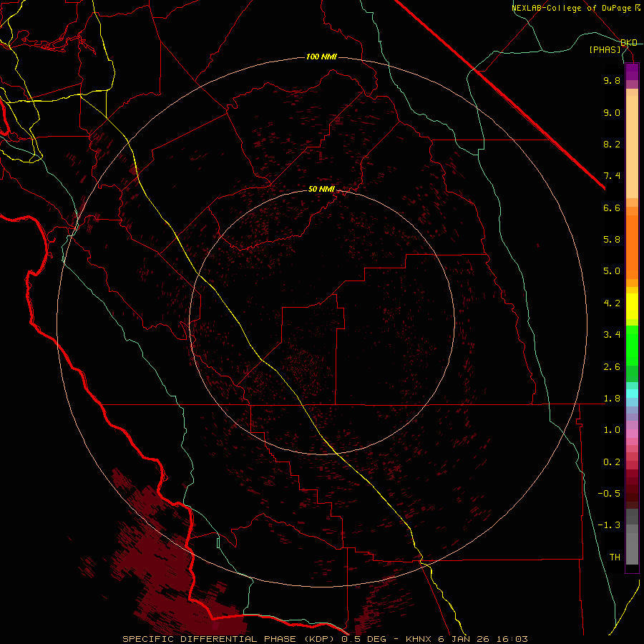The image size is (644, 644).
Task: Select the 0.2 value on the scale
Action: coord(612,462)
